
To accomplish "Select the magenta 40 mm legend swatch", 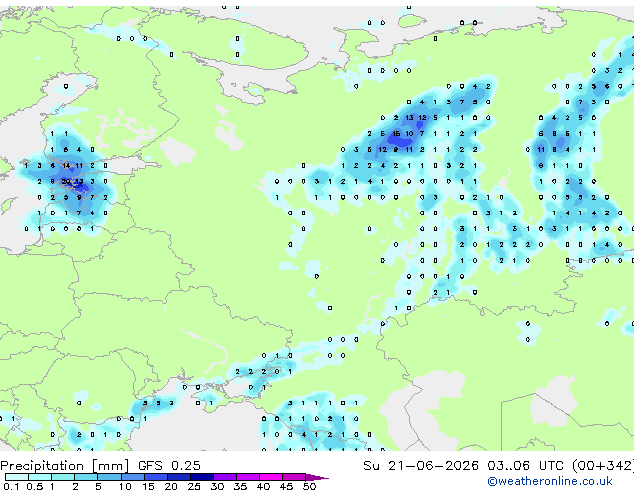I will click(x=271, y=477).
